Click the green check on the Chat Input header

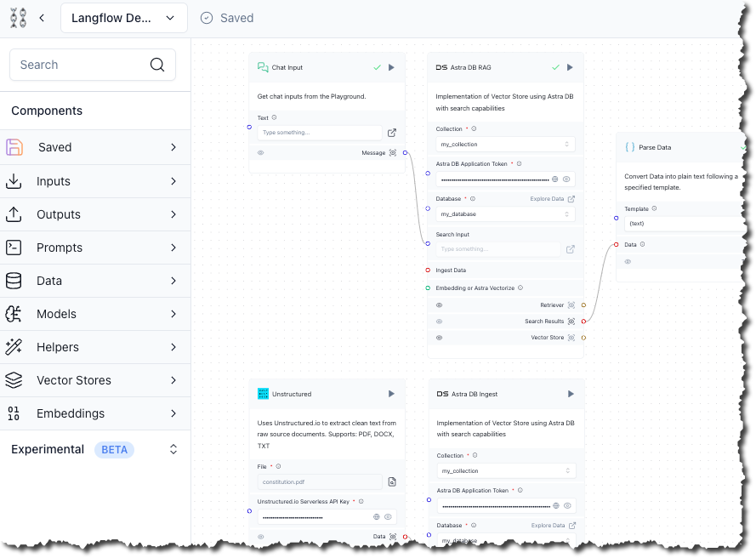[378, 67]
